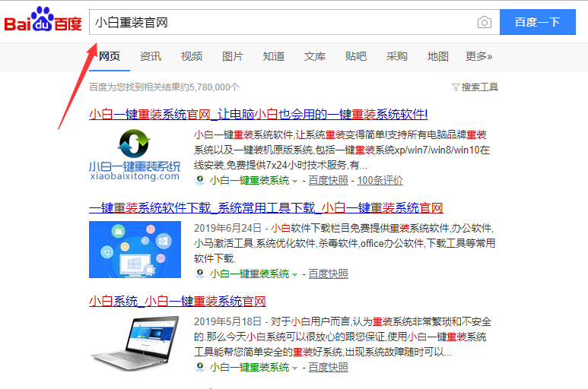Open the 图片 tab

[x=233, y=56]
